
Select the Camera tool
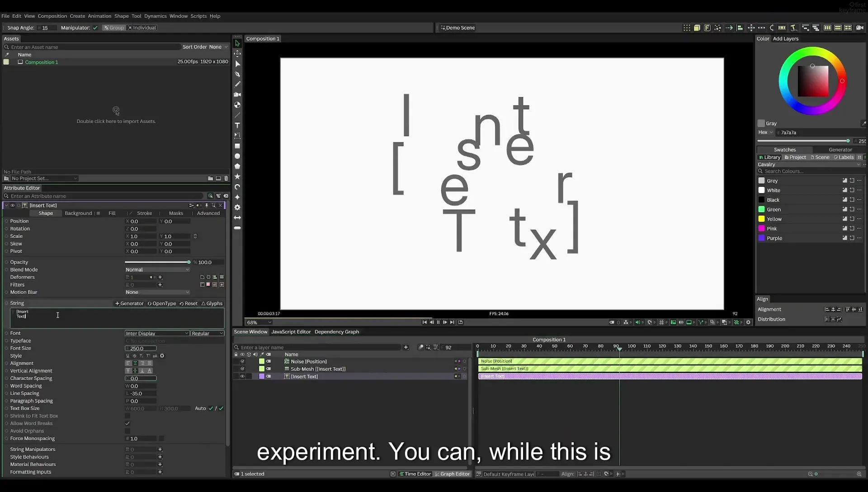click(x=237, y=95)
